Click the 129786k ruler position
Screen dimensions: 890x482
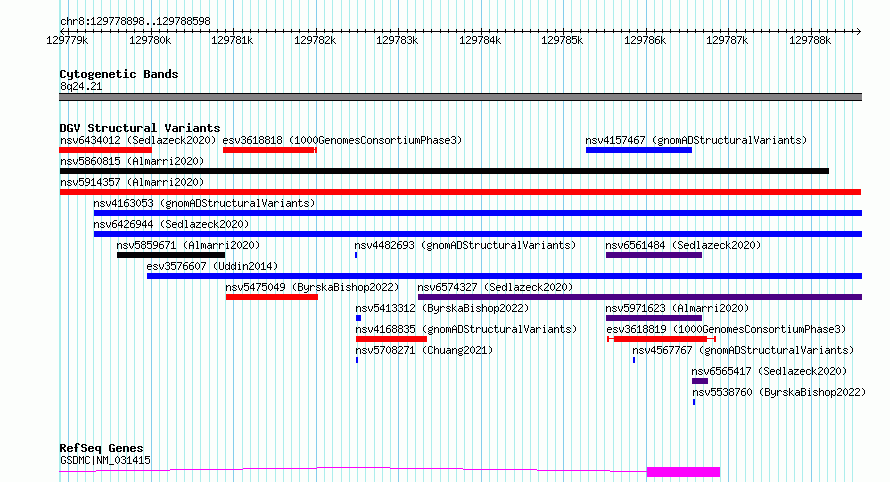pyautogui.click(x=645, y=40)
